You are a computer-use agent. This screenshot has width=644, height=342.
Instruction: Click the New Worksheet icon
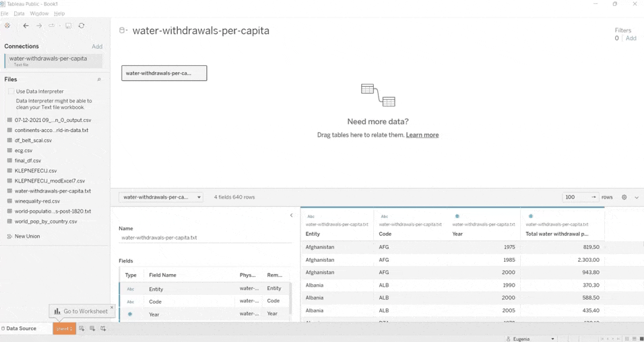pyautogui.click(x=82, y=329)
